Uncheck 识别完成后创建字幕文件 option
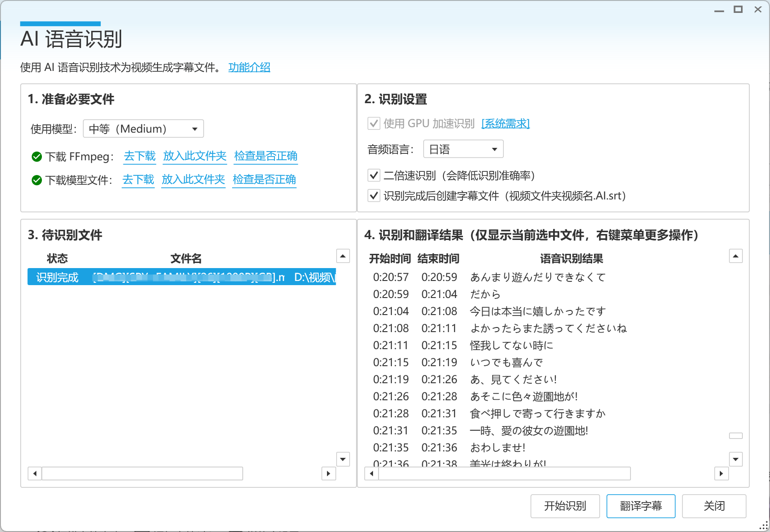Image resolution: width=770 pixels, height=532 pixels. [x=373, y=196]
